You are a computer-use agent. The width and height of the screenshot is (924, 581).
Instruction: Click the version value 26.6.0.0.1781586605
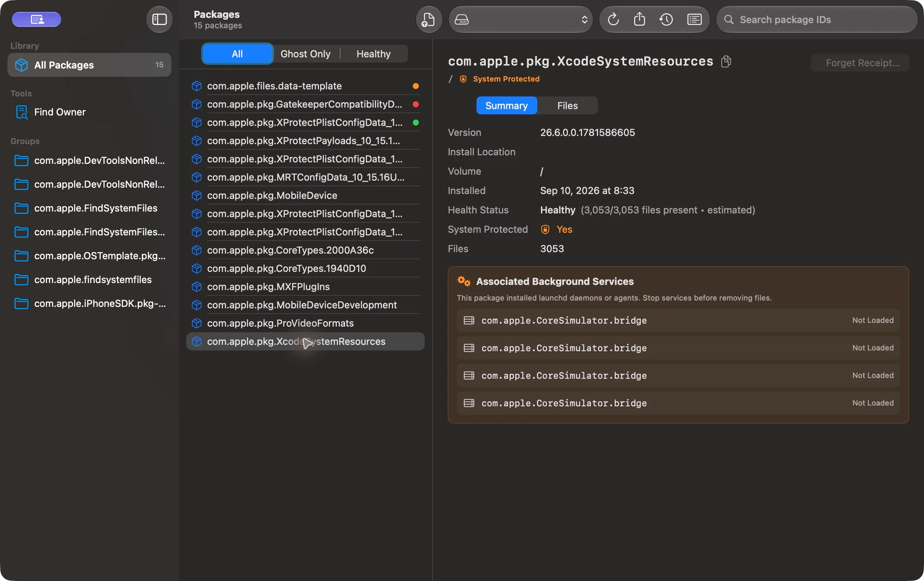click(x=587, y=132)
